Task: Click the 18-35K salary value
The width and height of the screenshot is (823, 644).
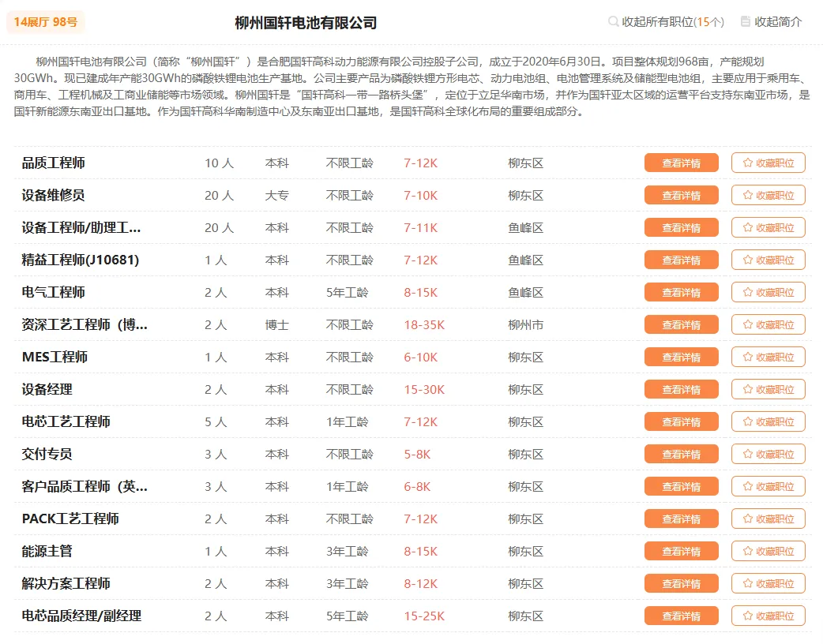Action: [424, 325]
